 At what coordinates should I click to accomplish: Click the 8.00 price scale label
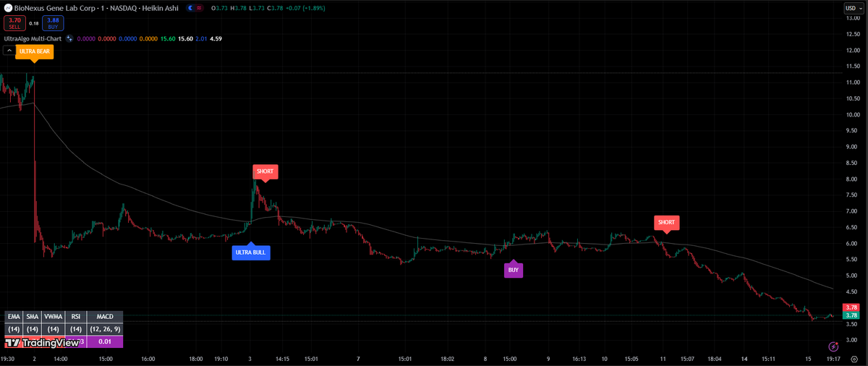852,179
